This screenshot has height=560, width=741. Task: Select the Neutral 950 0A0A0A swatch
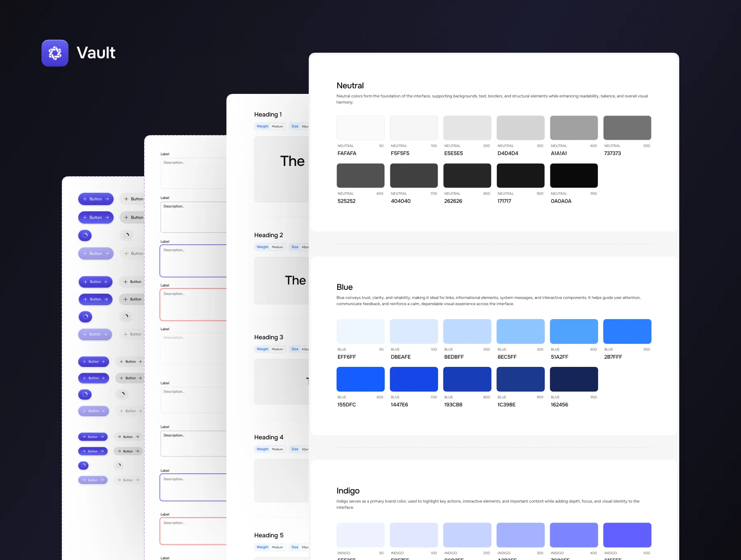coord(574,175)
